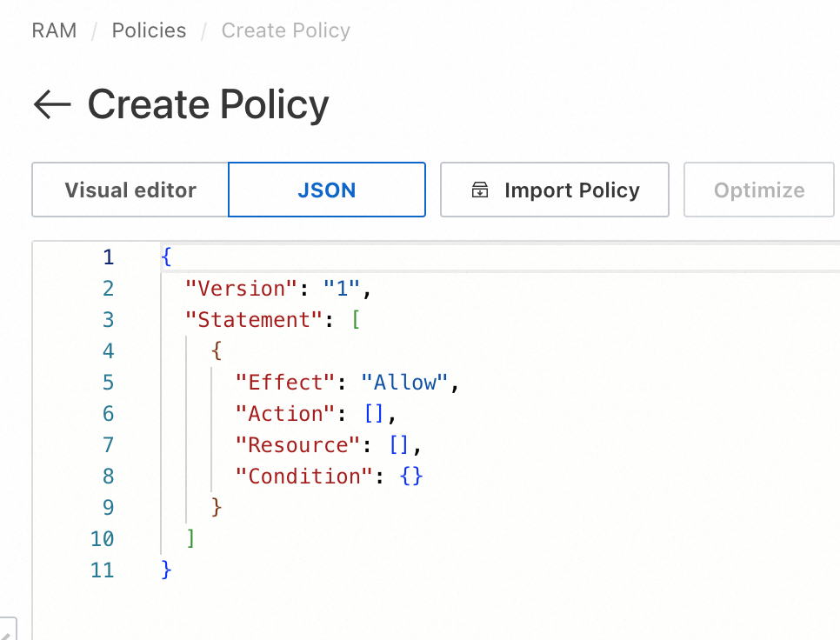840x640 pixels.
Task: Click the empty Condition braces
Action: tap(411, 477)
